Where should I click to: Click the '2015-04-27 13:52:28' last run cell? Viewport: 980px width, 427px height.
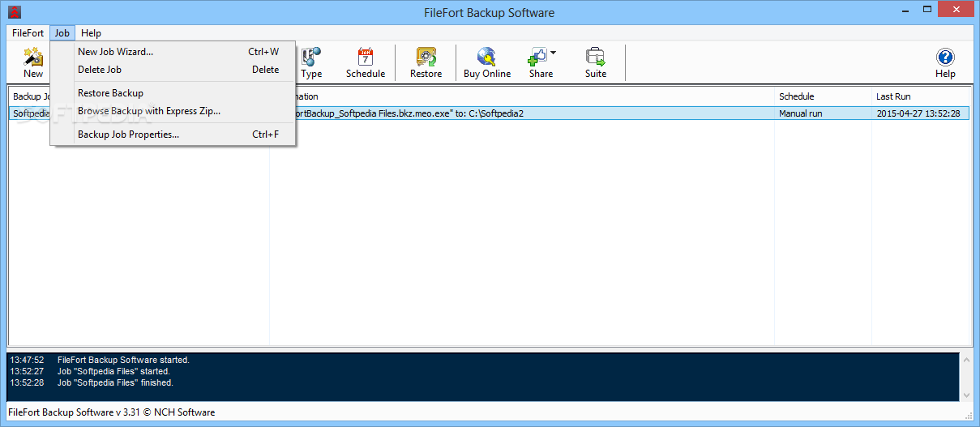[x=918, y=113]
